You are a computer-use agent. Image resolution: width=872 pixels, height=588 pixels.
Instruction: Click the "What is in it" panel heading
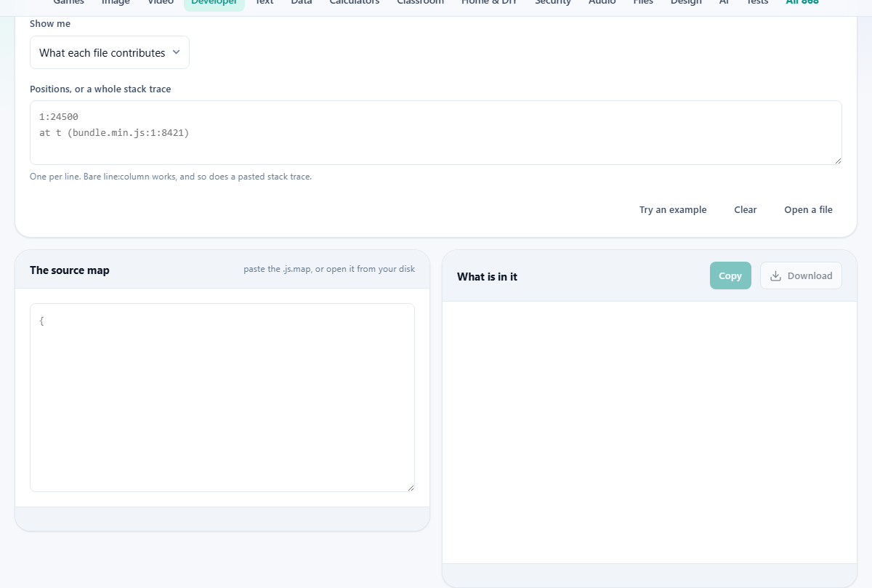pos(487,276)
